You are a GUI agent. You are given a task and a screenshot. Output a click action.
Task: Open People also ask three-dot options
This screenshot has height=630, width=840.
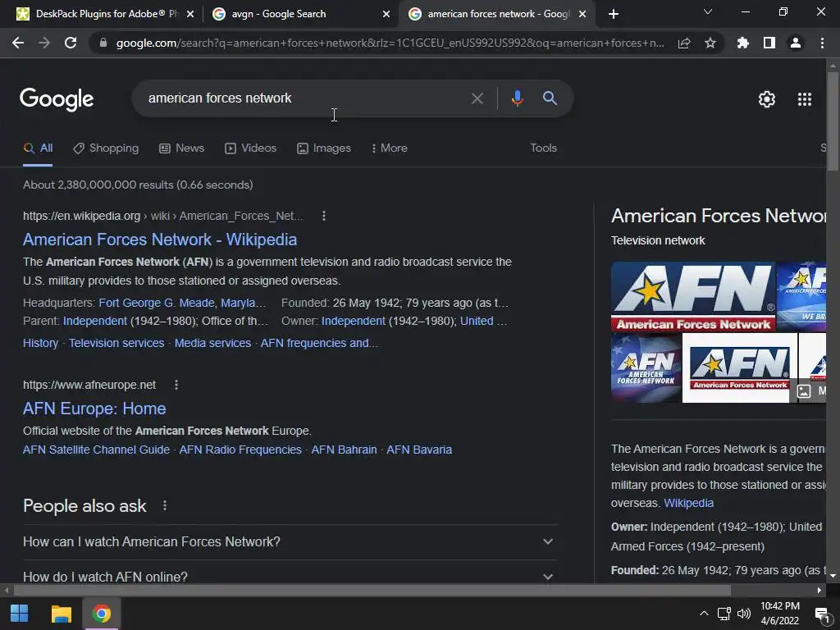165,505
